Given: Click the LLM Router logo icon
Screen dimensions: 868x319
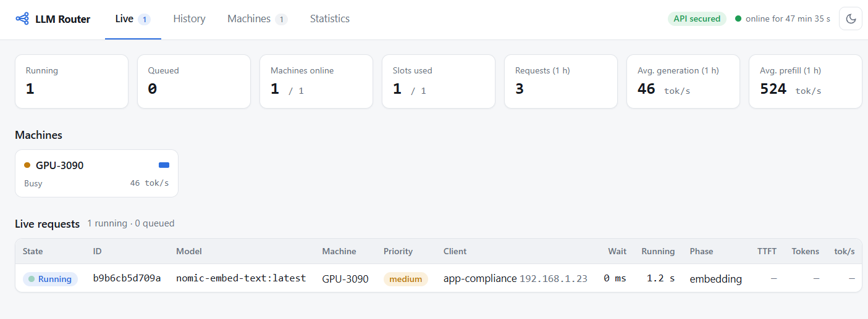Looking at the screenshot, I should click(x=22, y=19).
